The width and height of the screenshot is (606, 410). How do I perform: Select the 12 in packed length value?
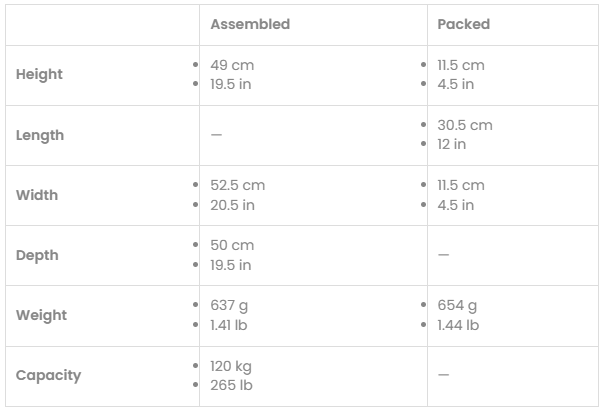(x=451, y=144)
